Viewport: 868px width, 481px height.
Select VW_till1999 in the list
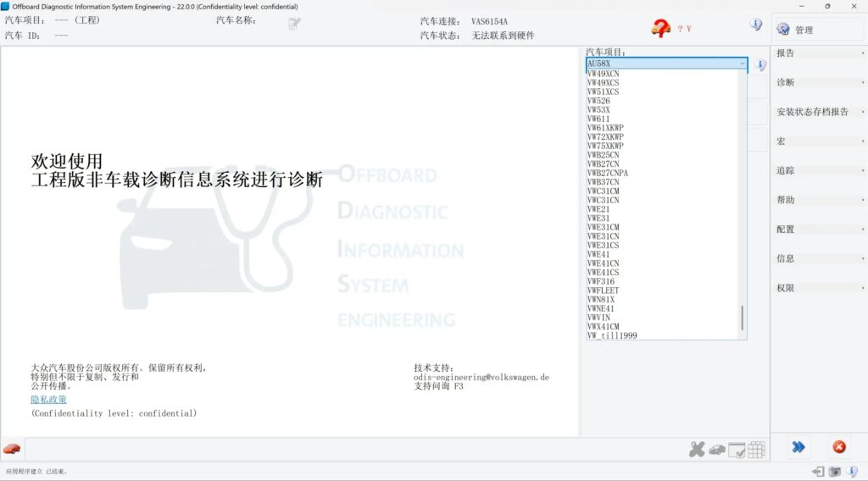pyautogui.click(x=662, y=335)
